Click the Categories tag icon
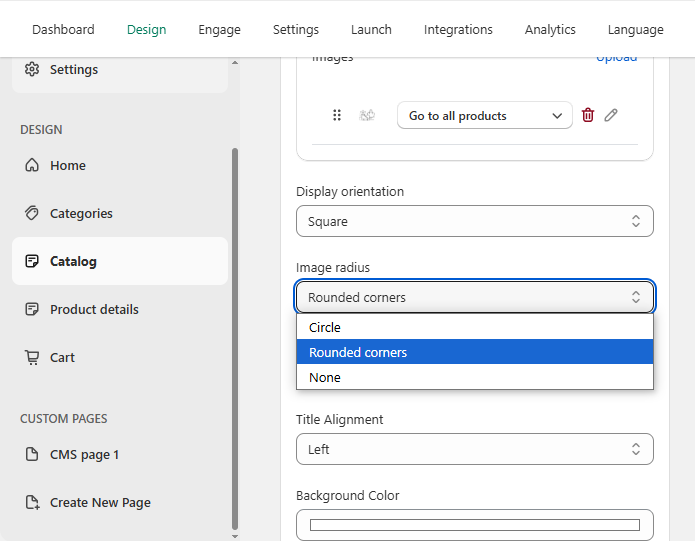Viewport: 695px width, 541px height. click(32, 213)
